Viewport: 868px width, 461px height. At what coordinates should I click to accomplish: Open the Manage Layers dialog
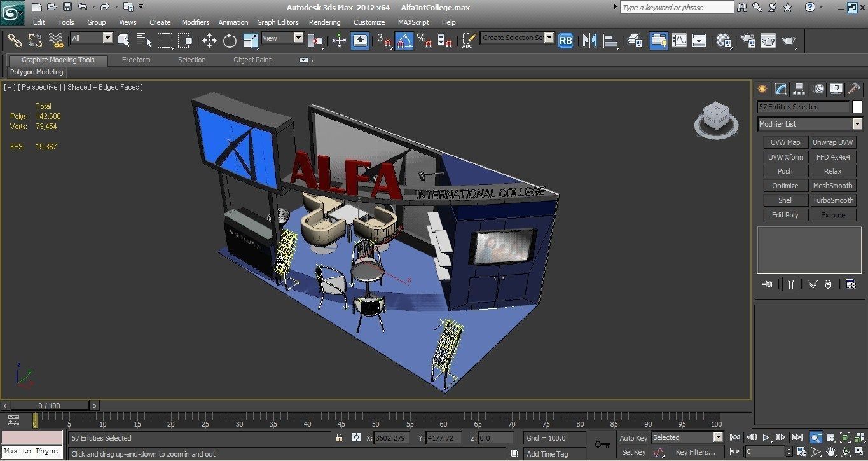(634, 41)
